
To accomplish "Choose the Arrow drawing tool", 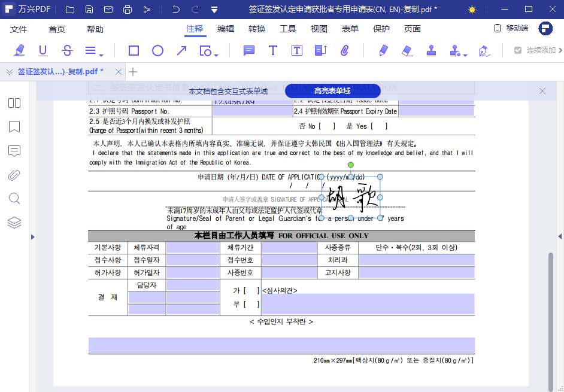I will [x=181, y=51].
